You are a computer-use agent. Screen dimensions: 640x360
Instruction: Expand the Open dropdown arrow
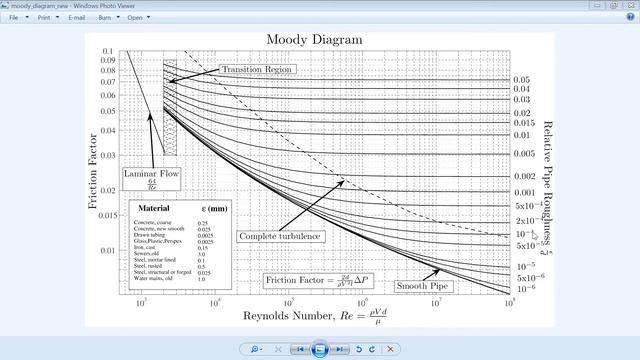coord(148,18)
